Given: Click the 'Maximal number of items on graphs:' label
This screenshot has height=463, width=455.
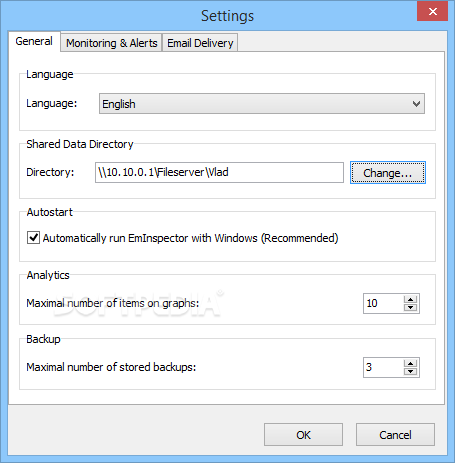Looking at the screenshot, I should [113, 303].
